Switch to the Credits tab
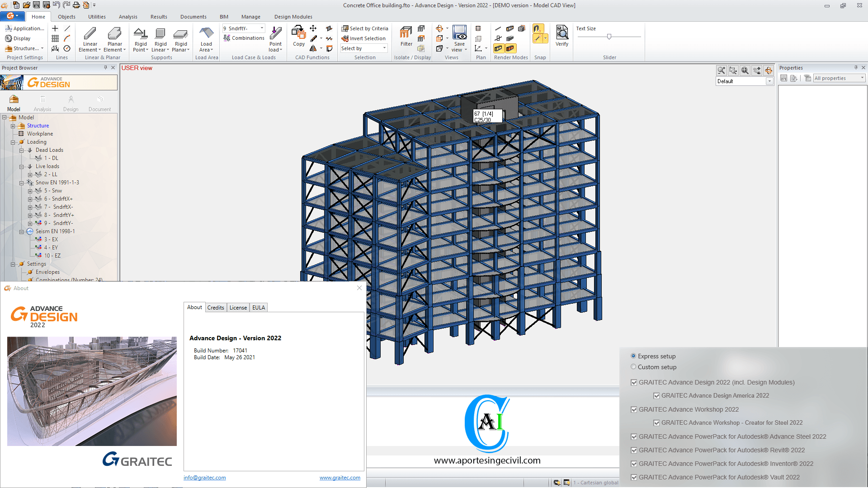Image resolution: width=868 pixels, height=488 pixels. 215,307
